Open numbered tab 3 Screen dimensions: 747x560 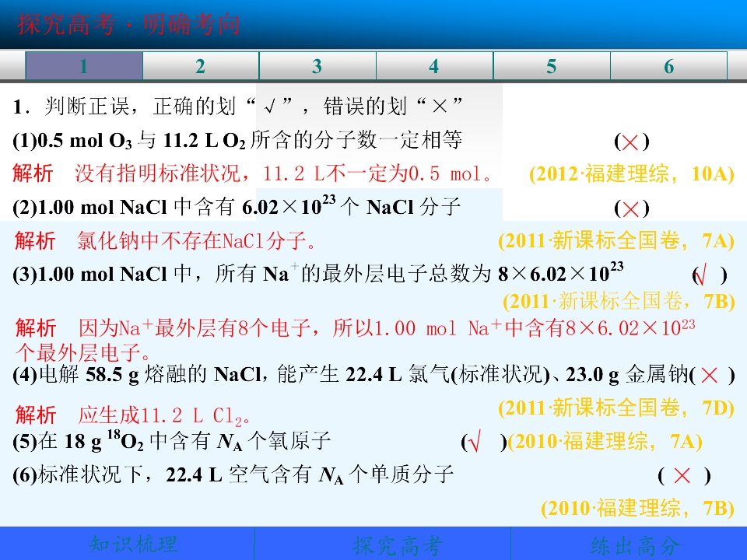pos(317,65)
